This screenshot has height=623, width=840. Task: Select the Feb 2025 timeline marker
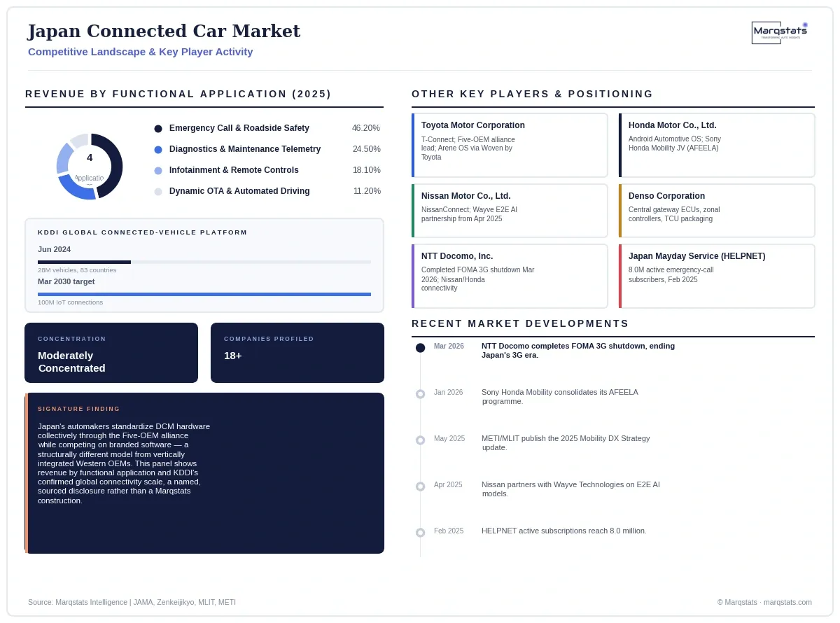coord(420,533)
